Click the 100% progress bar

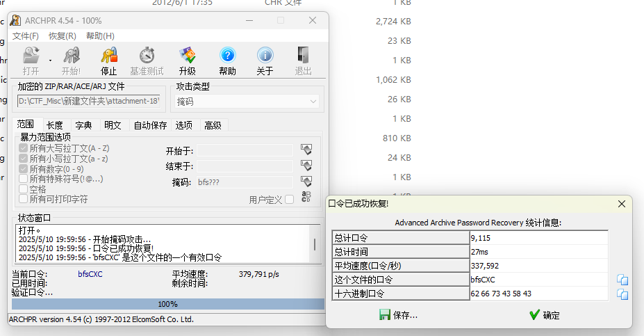[x=168, y=304]
